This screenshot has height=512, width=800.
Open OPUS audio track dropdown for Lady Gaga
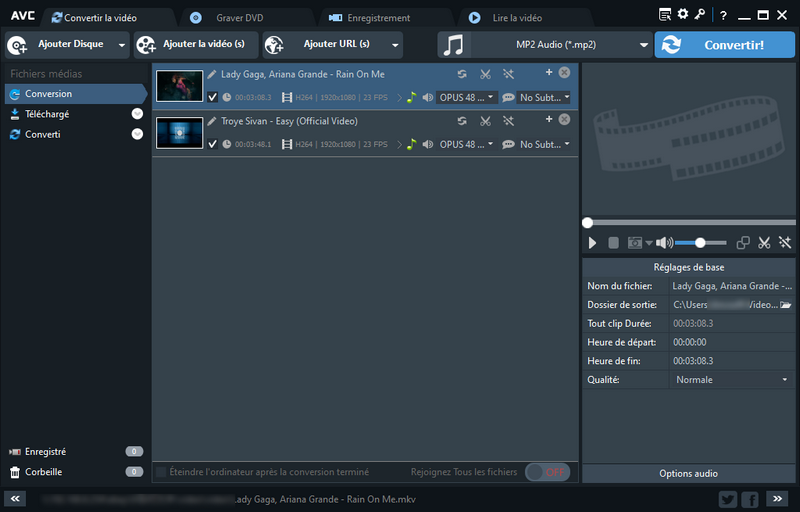point(466,97)
